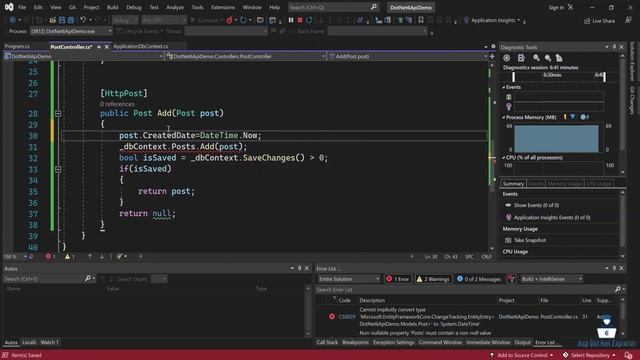Click the Live Share button
640x360 pixels.
pos(599,21)
